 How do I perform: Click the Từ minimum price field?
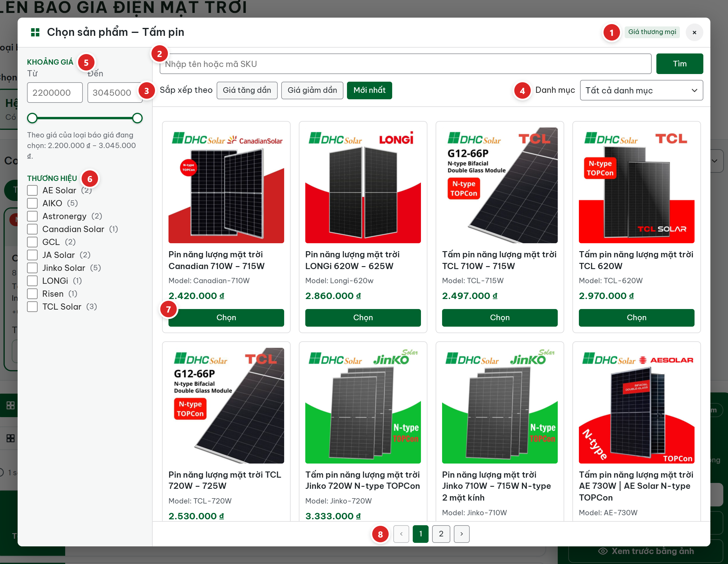point(55,93)
